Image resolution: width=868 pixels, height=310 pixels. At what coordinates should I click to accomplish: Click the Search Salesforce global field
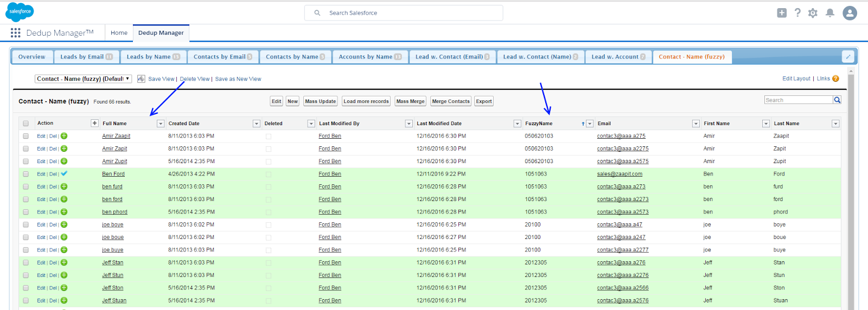404,13
